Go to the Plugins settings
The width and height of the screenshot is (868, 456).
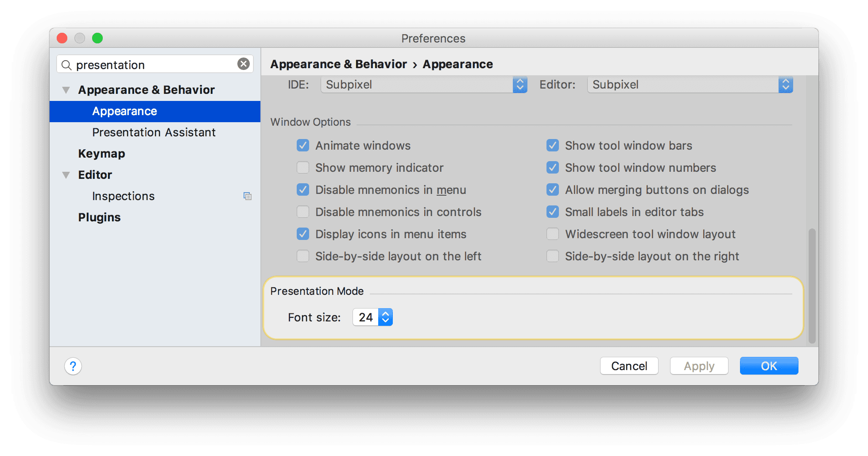99,217
